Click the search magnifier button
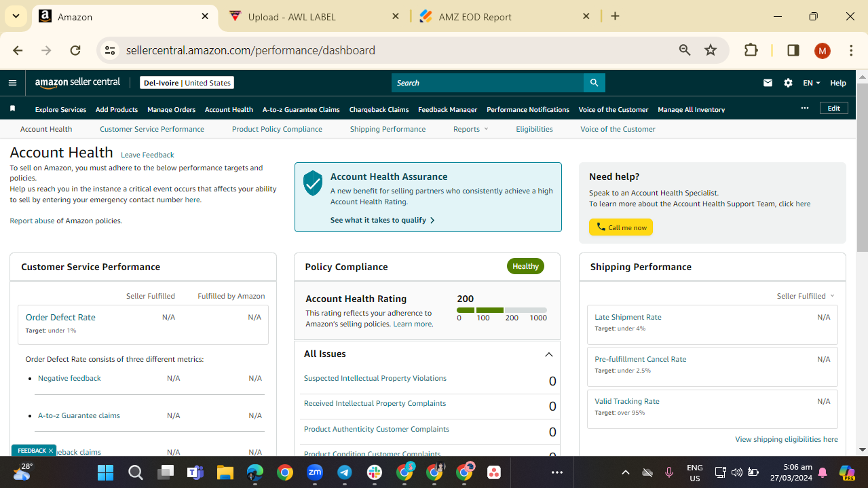868x488 pixels. click(x=594, y=83)
